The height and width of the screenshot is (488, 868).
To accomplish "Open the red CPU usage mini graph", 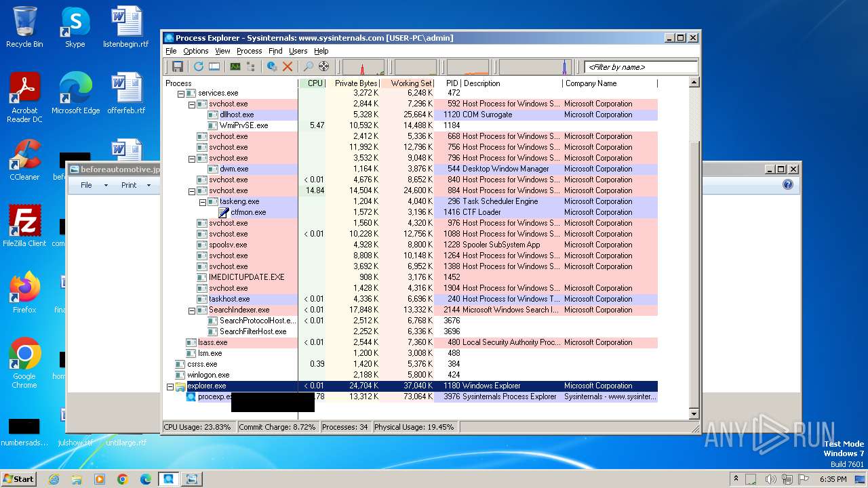I will tap(363, 67).
